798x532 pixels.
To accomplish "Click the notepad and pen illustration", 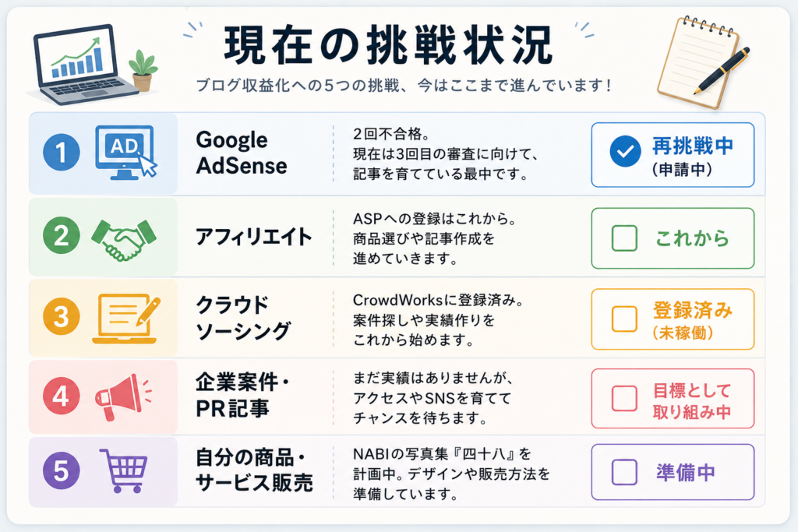I will [703, 62].
